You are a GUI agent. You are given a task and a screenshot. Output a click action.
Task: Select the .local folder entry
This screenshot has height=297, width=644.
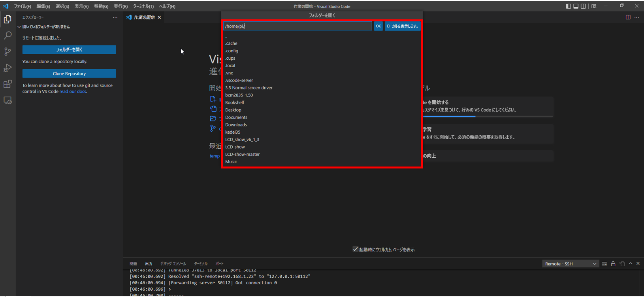(x=322, y=66)
